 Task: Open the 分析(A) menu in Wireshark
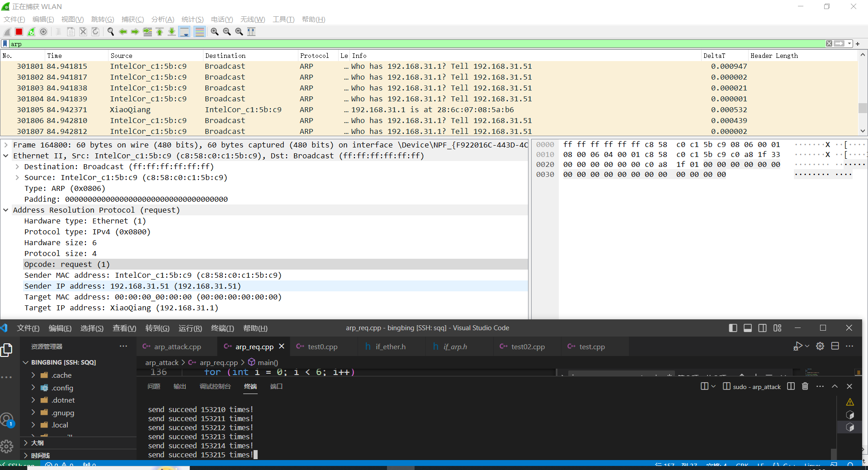click(163, 19)
